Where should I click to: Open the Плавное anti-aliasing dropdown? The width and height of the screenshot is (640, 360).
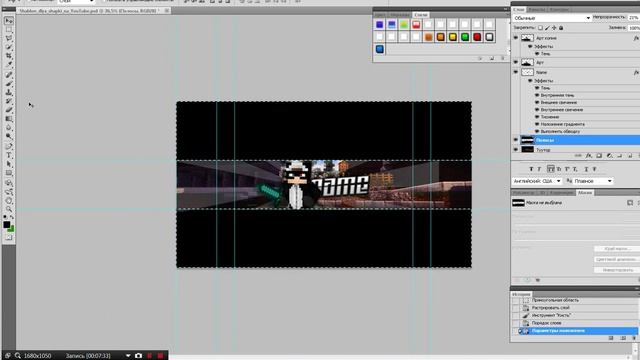click(593, 181)
